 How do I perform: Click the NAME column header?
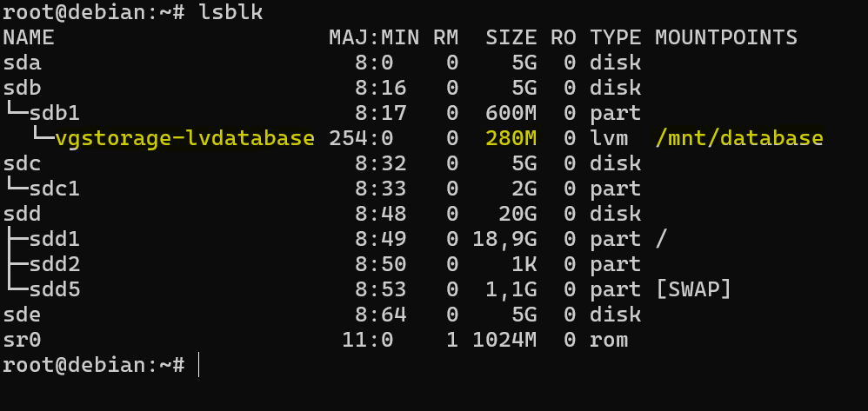click(29, 38)
